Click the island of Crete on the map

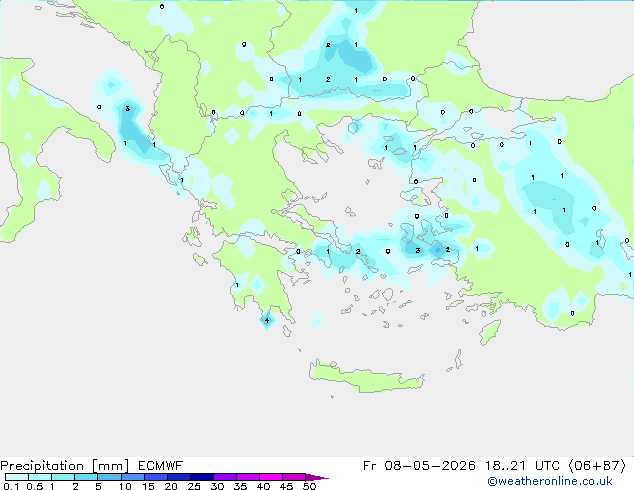pyautogui.click(x=366, y=376)
